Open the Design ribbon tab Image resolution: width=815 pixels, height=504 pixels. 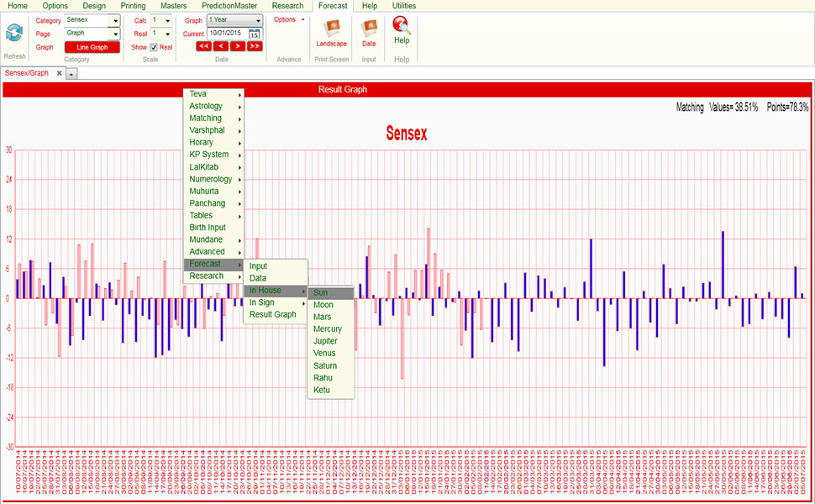(94, 6)
